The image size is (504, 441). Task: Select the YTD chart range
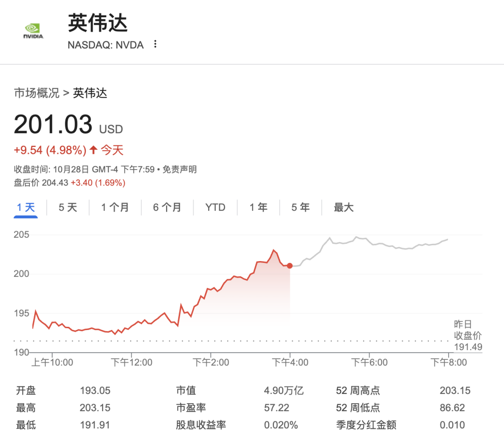(215, 207)
